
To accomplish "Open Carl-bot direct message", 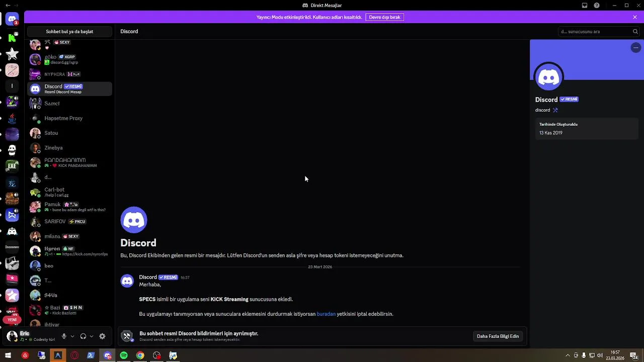I will (69, 192).
